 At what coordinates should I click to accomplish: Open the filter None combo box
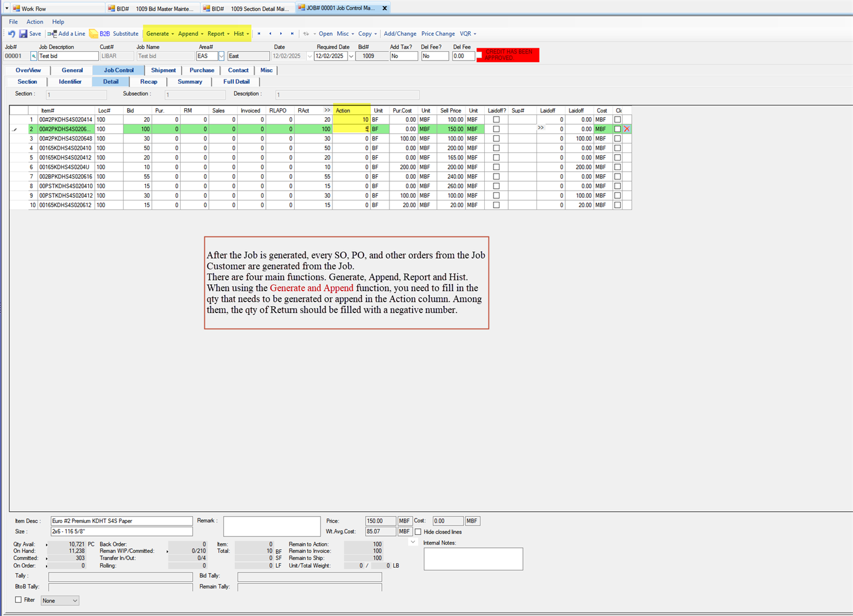tap(59, 601)
